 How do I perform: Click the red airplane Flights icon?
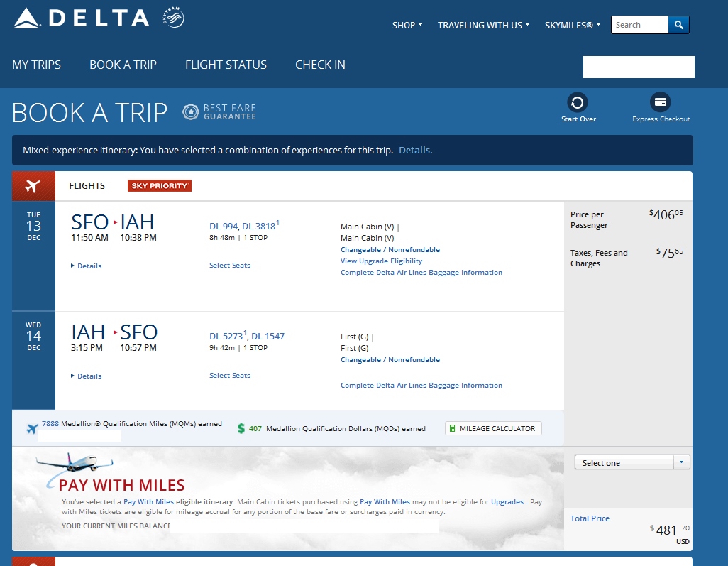[x=33, y=186]
